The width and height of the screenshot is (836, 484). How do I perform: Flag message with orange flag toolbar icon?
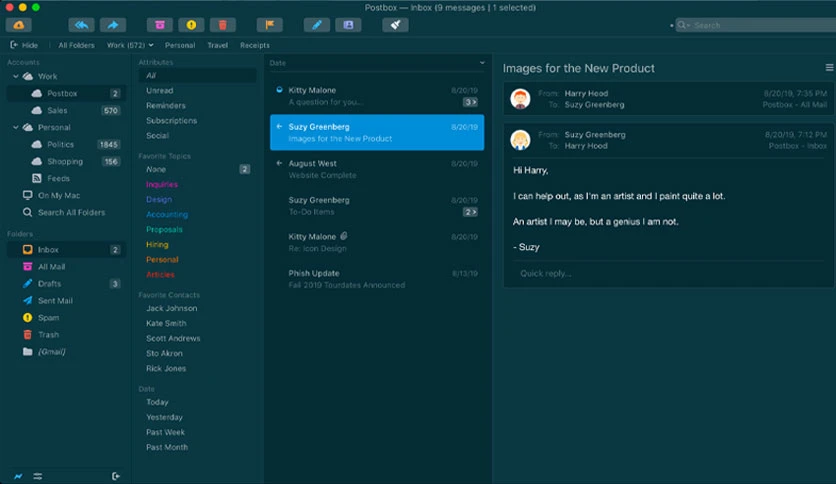point(270,25)
